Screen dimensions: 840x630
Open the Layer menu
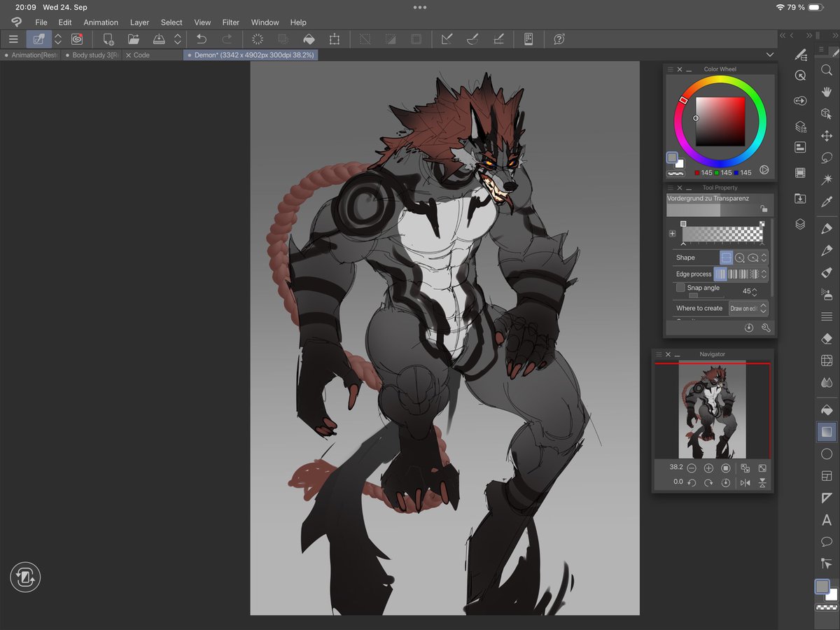point(139,22)
